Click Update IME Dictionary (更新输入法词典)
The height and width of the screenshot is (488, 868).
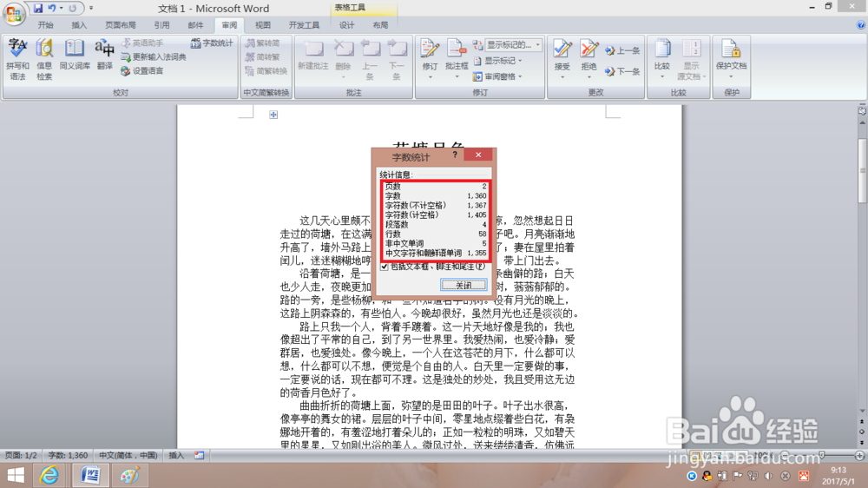154,57
